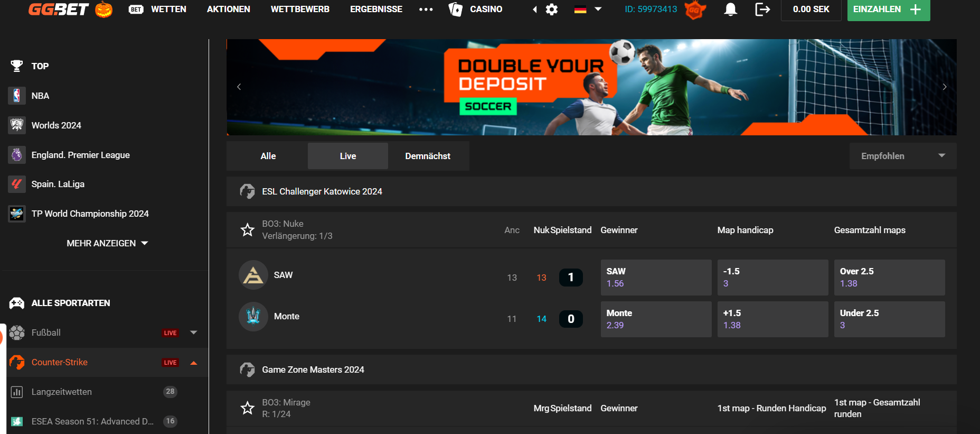Favorite the BO3 Mirage match star

[x=247, y=408]
